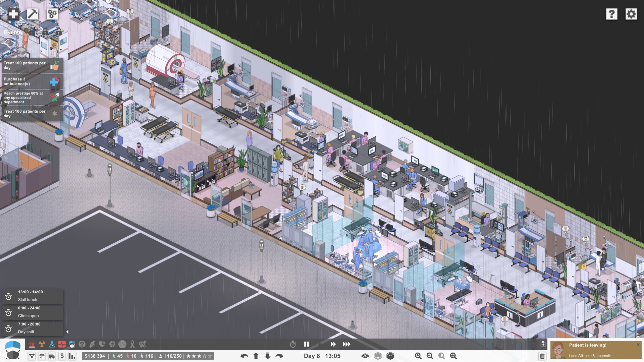Open the department management network icon

(32, 356)
